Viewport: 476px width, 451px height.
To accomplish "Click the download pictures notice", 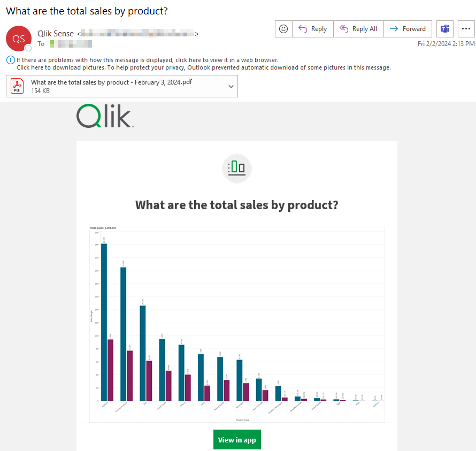I will [203, 67].
